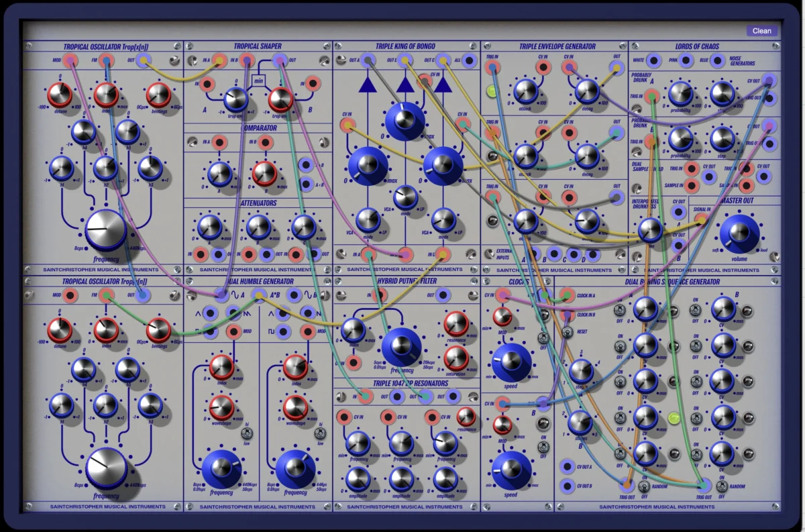Adjust bottom Tropical Oscillator frequency knob
Image resolution: width=805 pixels, height=532 pixels.
click(106, 467)
